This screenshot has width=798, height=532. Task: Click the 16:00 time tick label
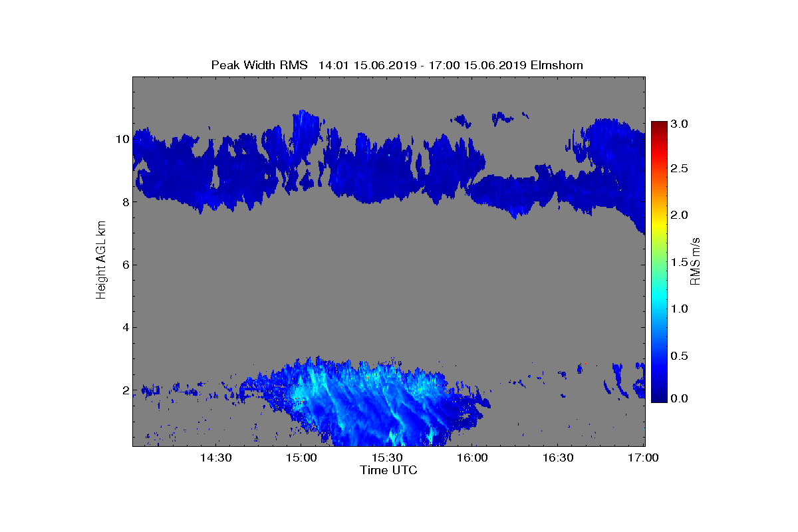(472, 458)
